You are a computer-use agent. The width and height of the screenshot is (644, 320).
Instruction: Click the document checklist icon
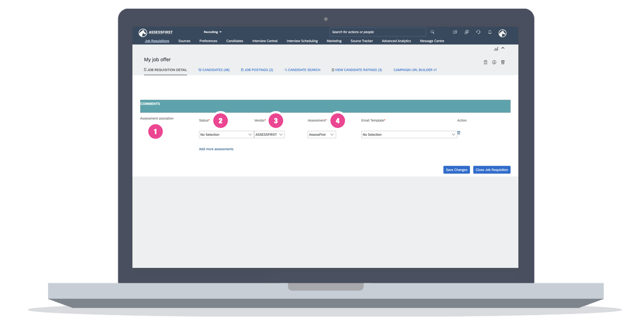(x=486, y=62)
